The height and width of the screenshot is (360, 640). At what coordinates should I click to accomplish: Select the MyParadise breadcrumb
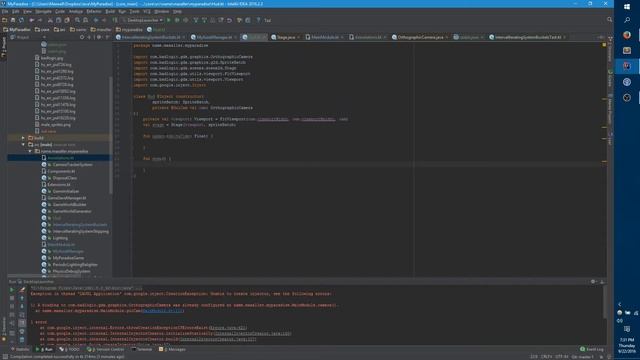point(17,29)
